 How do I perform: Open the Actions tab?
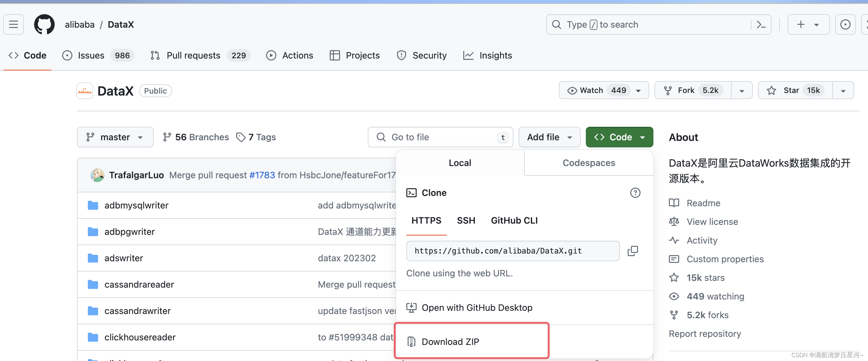point(290,55)
